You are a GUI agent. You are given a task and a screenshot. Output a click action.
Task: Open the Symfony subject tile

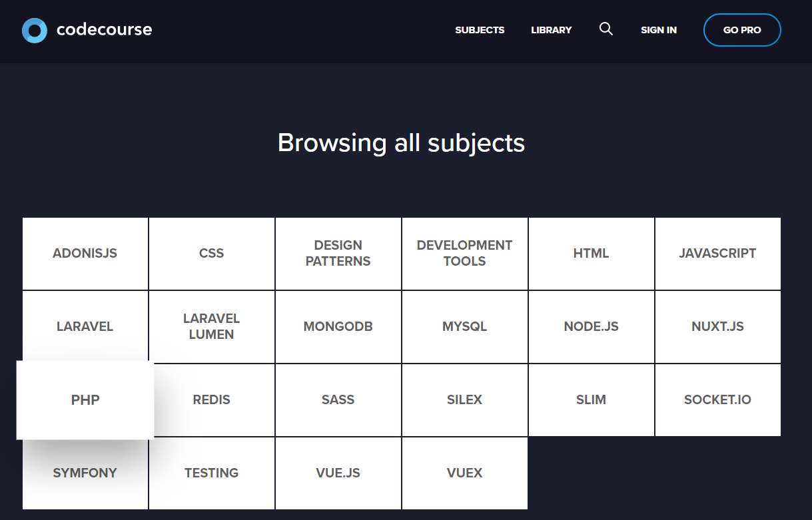click(x=85, y=473)
